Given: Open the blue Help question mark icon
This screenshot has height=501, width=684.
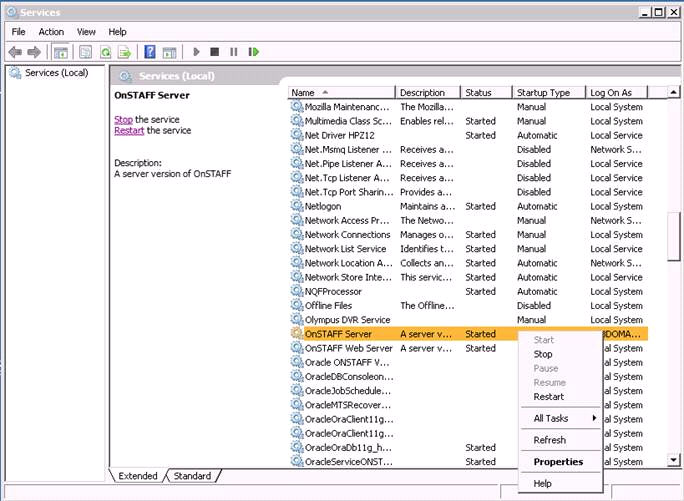Looking at the screenshot, I should (150, 52).
